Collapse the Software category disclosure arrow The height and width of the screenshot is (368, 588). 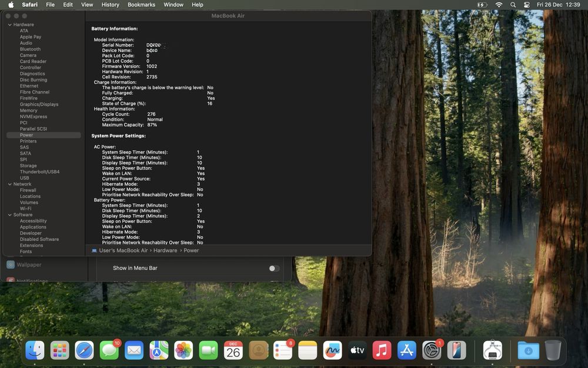point(9,215)
